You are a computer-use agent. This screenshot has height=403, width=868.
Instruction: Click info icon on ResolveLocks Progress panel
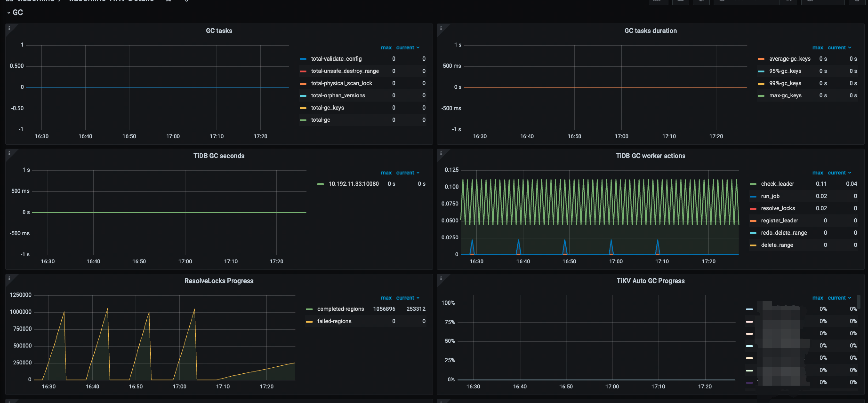coord(9,278)
